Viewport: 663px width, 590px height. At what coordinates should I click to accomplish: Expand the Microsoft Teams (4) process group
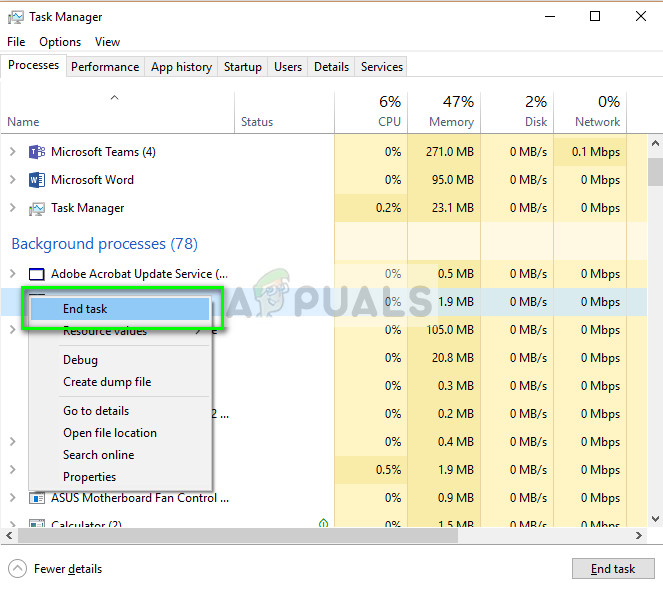13,151
